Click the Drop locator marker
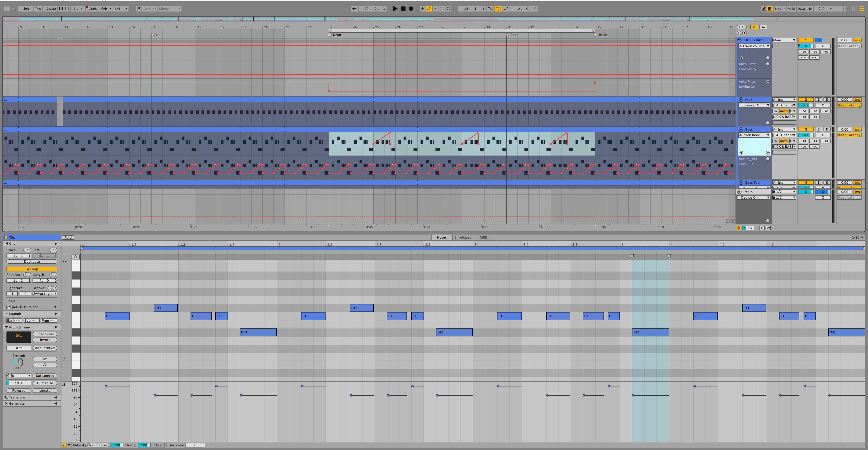 coord(330,35)
